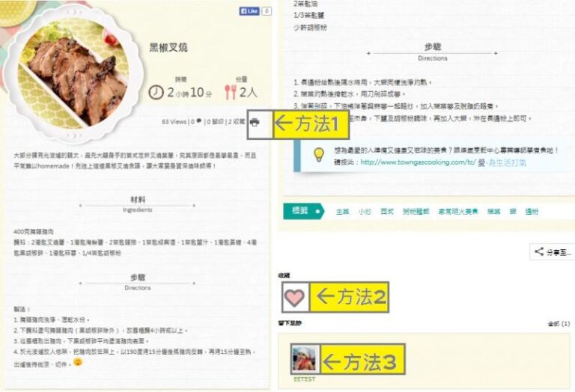Screen dimensions: 575x392
Task: Open the EETEST user avatar thumbnail
Action: point(305,359)
